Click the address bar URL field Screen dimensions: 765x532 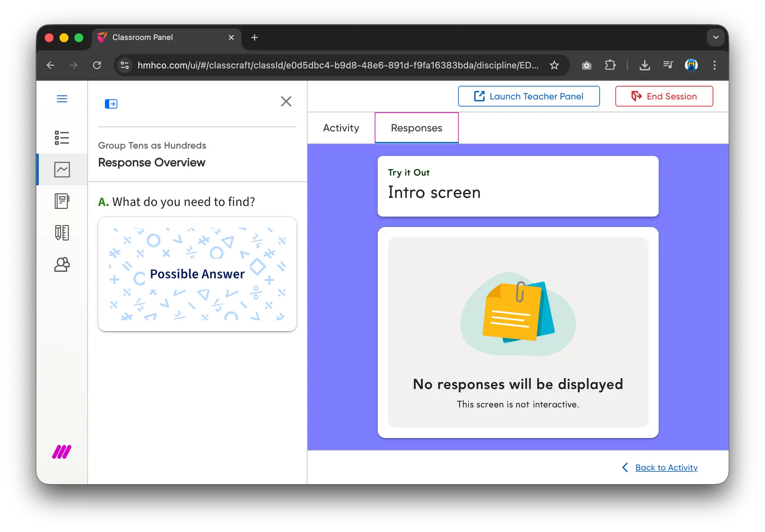338,65
